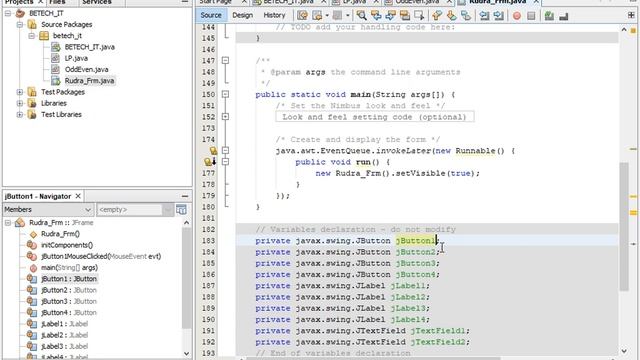Find the previous occurrence in the editor
Viewport: 640px width, 360px height.
tap(376, 16)
